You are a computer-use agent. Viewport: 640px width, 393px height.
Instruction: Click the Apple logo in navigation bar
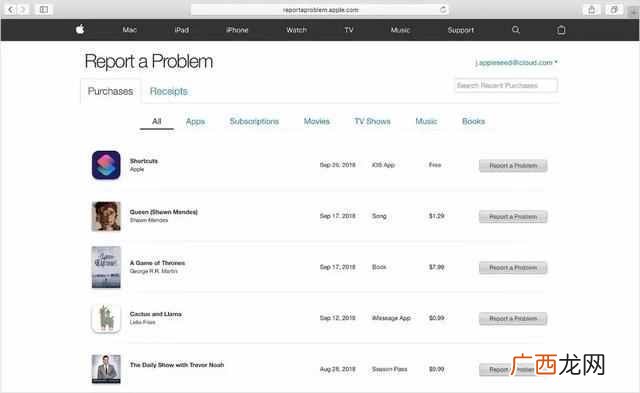[x=80, y=29]
